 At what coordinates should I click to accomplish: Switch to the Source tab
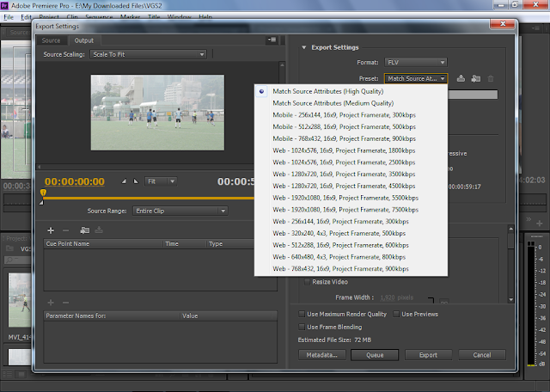(51, 40)
